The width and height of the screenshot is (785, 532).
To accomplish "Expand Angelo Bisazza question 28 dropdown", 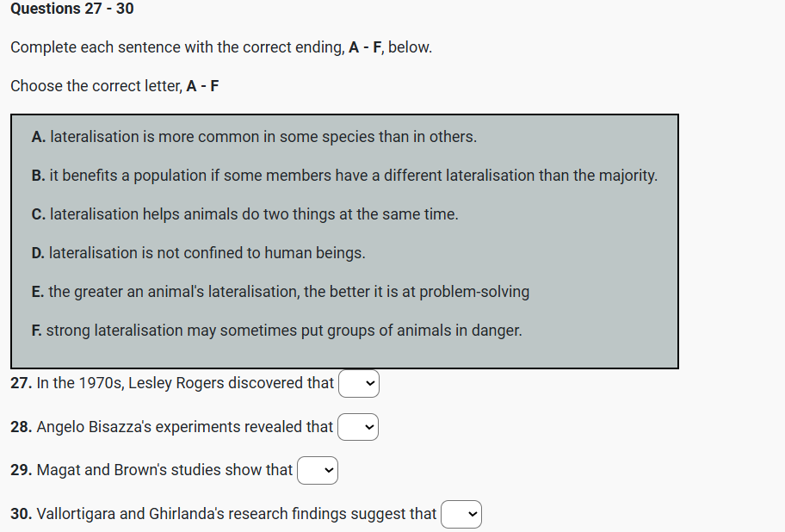I will 358,427.
